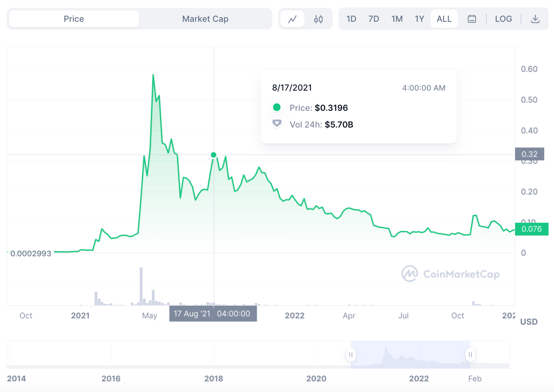Viewport: 554px width, 392px height.
Task: Click the tallest volume bar near May
Action: 141,286
